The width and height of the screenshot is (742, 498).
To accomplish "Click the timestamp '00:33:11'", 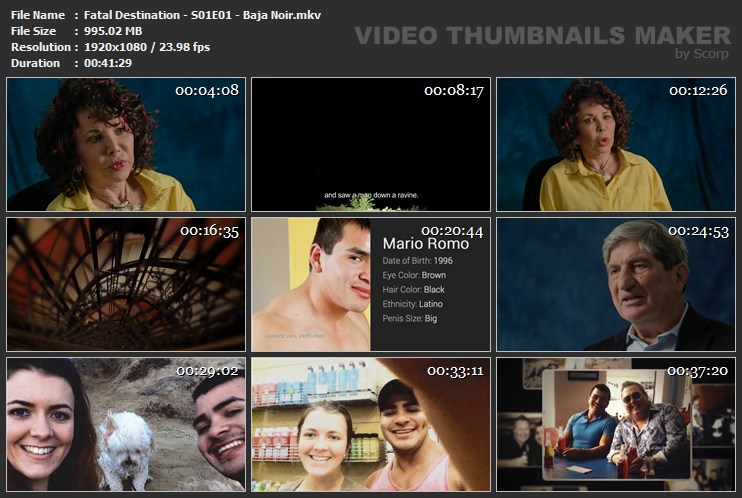I will click(455, 371).
